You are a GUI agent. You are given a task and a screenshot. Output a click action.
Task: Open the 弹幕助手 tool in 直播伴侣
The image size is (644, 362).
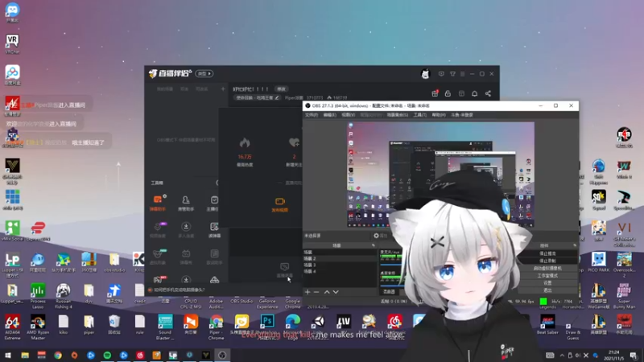pyautogui.click(x=158, y=203)
